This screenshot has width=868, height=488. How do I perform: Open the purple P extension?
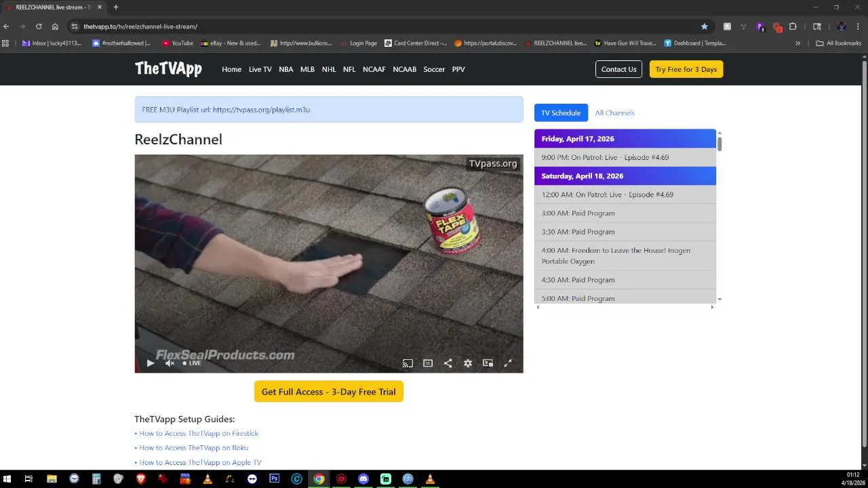760,26
